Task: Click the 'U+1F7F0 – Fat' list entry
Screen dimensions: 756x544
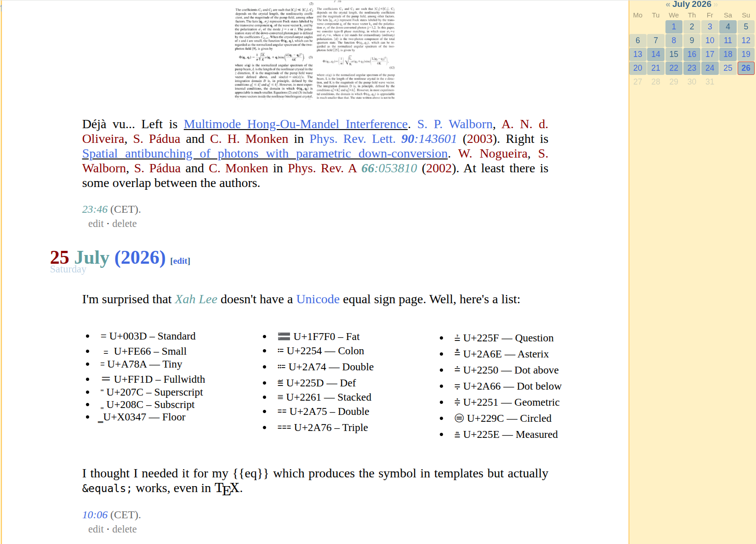Action: [318, 336]
